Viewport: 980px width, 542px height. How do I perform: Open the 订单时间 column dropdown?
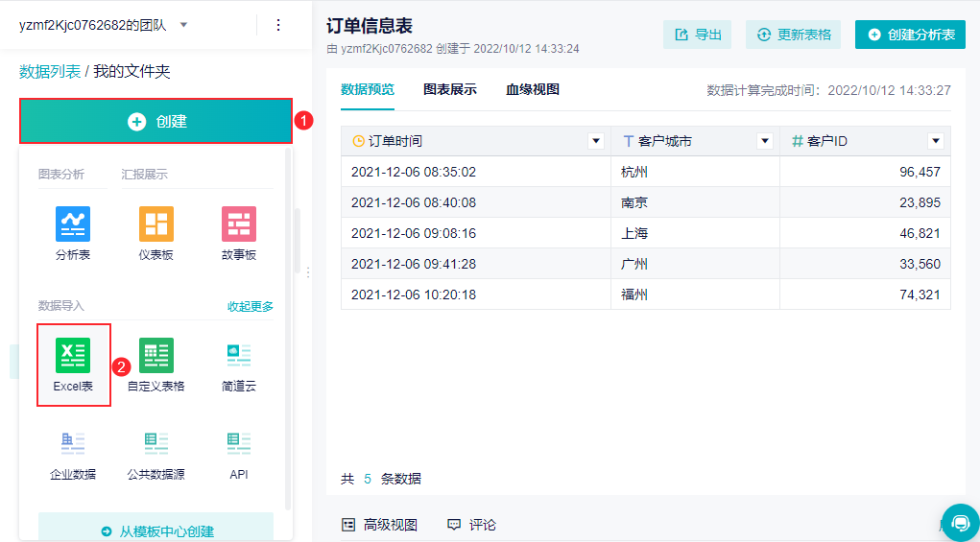[595, 141]
